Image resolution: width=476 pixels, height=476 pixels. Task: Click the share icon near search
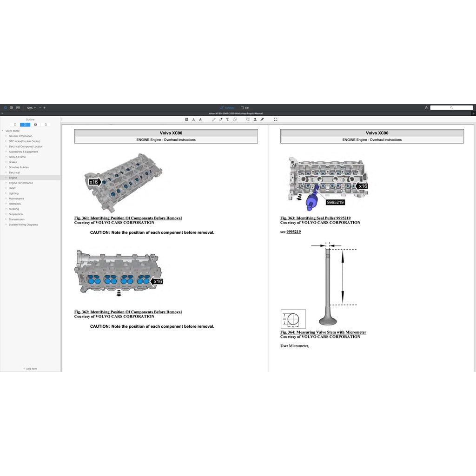point(426,107)
